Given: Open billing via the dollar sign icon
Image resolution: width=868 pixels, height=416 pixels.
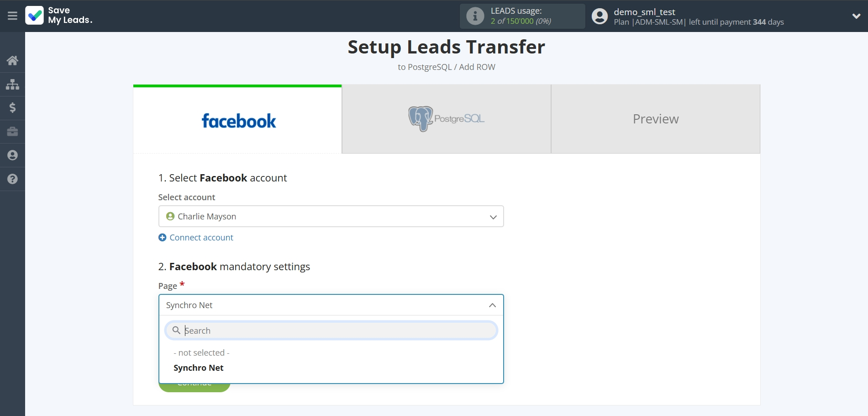Looking at the screenshot, I should [12, 108].
